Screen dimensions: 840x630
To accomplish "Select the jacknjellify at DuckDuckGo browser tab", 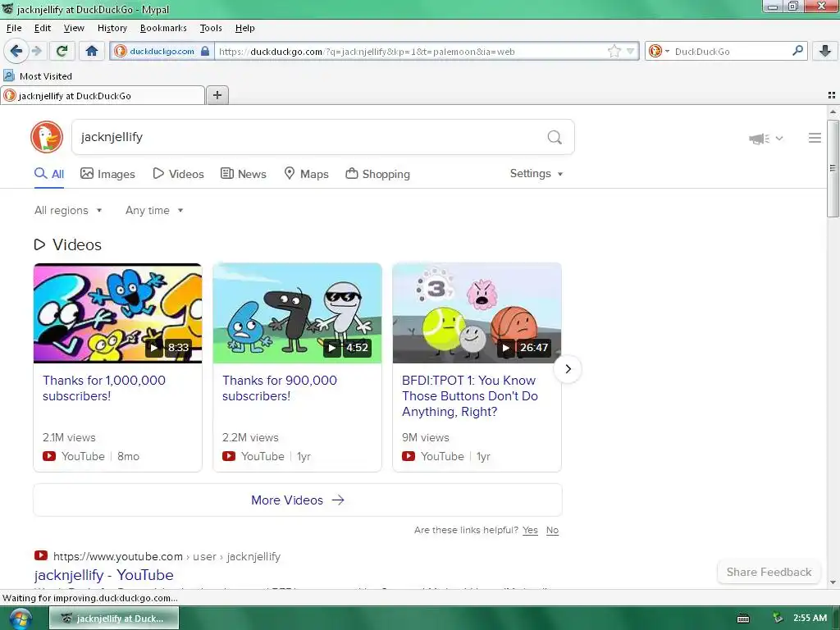I will click(103, 95).
